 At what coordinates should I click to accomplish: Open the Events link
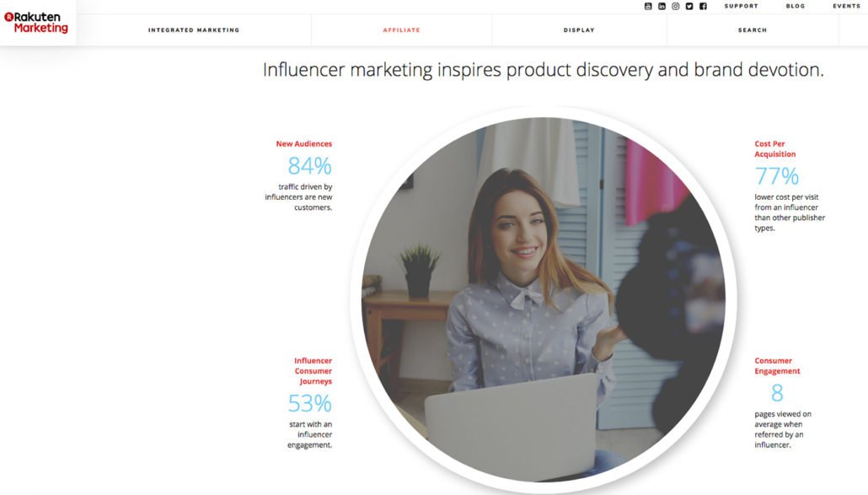coord(846,6)
